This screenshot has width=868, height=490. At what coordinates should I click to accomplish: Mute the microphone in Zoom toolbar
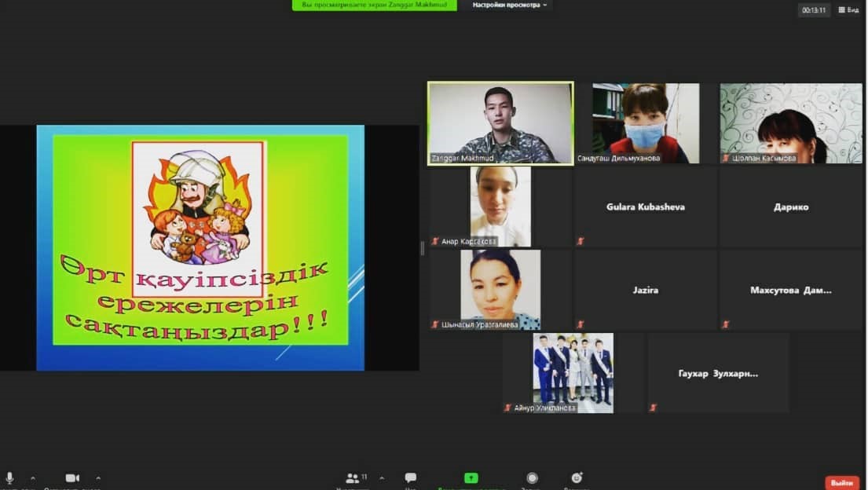click(9, 477)
